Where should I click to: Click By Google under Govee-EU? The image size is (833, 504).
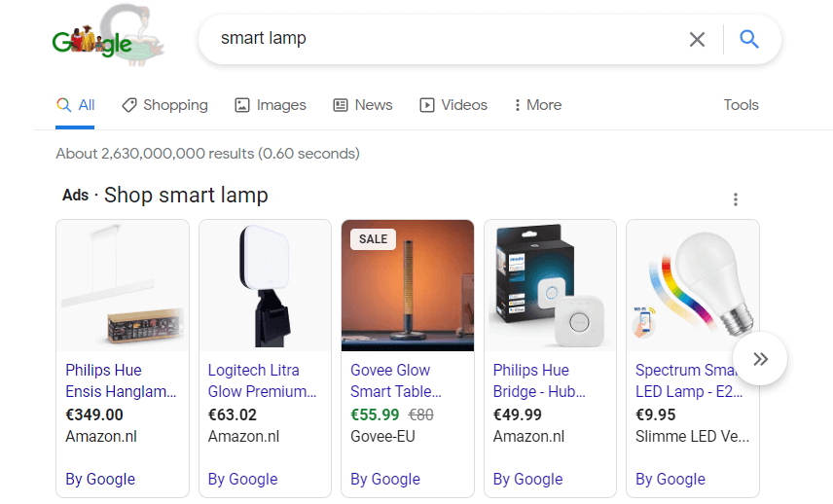[385, 479]
